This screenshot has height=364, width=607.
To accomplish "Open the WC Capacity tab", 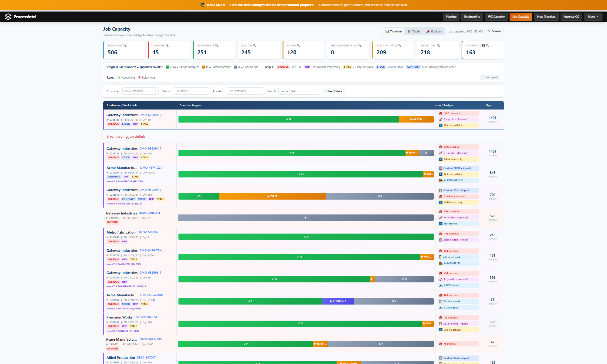I will (496, 17).
